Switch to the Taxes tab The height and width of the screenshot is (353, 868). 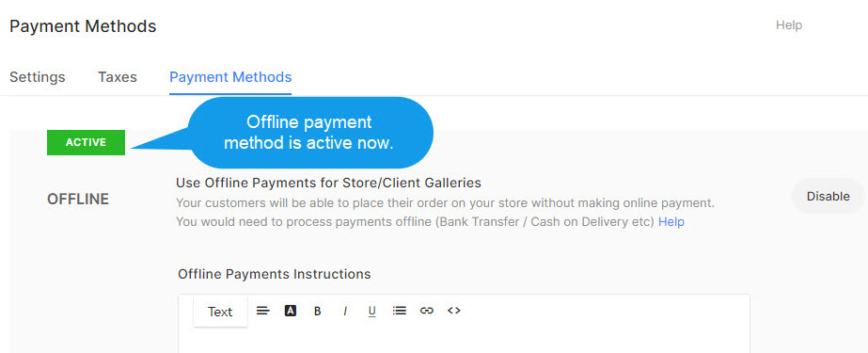pos(118,77)
